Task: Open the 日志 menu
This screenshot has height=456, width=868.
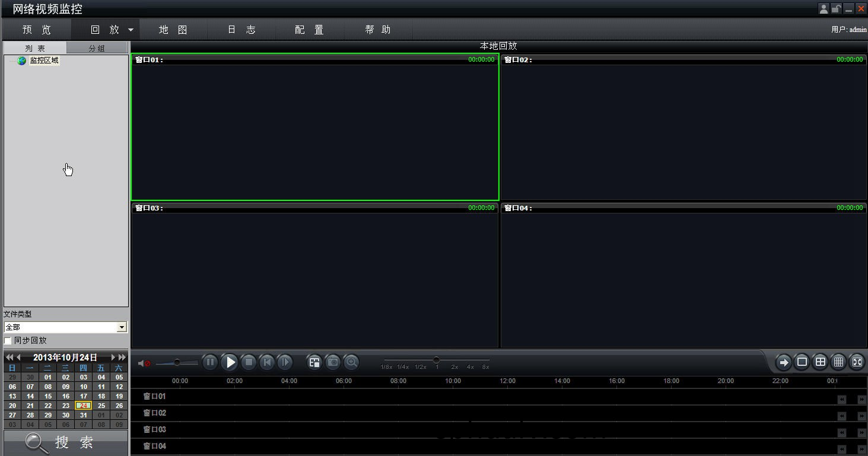Action: 242,30
